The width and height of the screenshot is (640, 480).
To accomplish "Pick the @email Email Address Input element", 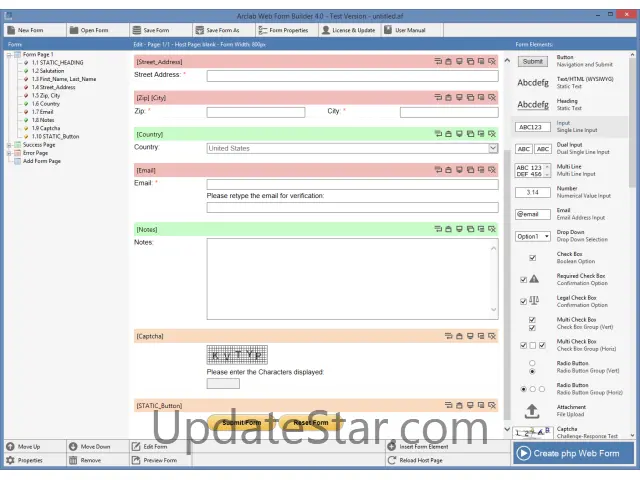I will [570, 214].
